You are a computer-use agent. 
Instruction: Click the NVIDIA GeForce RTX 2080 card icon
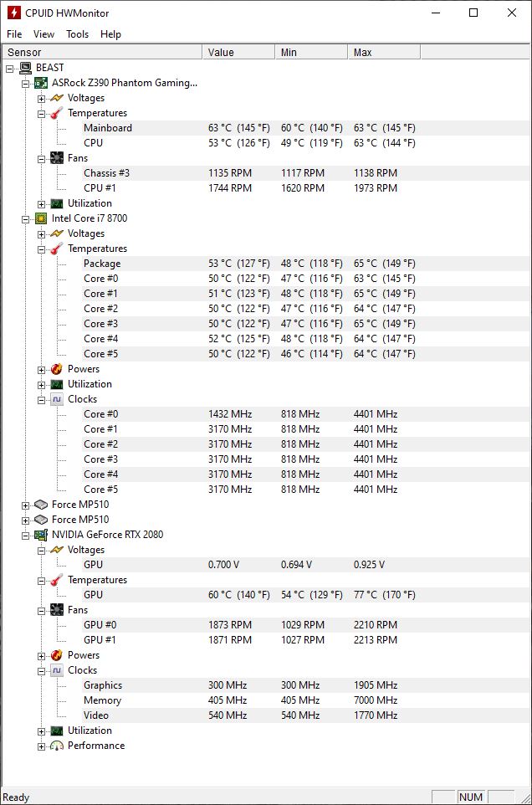tap(41, 535)
